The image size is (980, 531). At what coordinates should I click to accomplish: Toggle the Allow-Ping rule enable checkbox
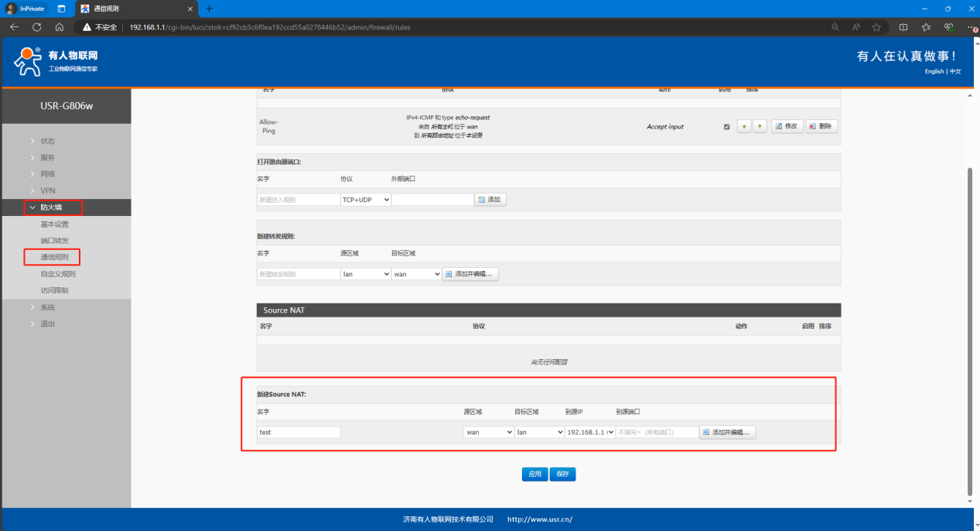click(x=726, y=127)
